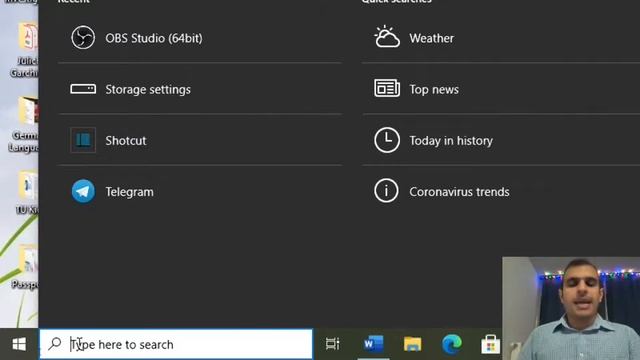Open the Telegram paper plane icon

(83, 191)
